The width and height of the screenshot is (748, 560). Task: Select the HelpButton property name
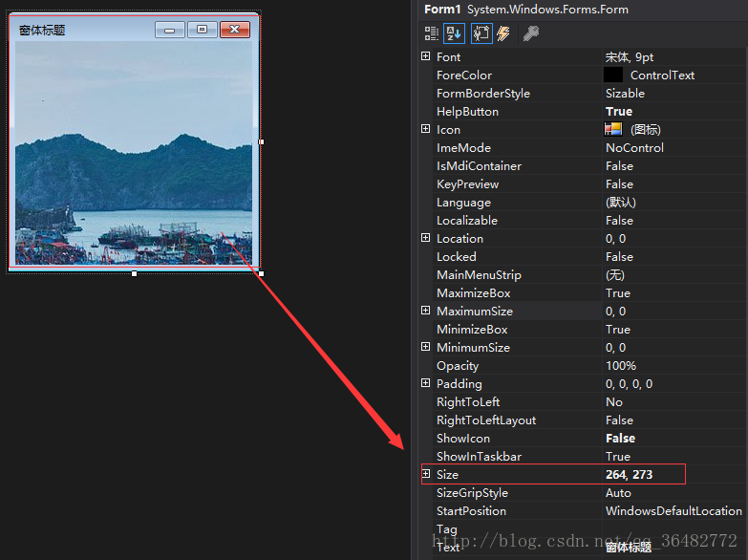pos(467,112)
